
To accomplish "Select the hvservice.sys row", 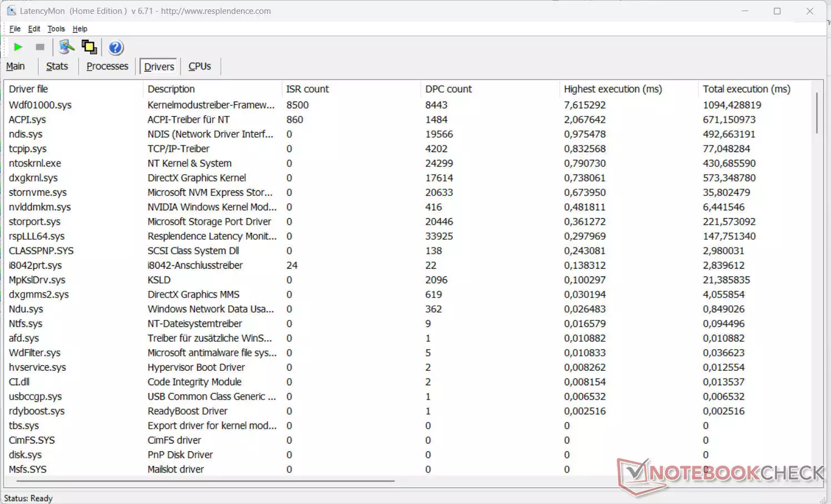I will point(408,367).
